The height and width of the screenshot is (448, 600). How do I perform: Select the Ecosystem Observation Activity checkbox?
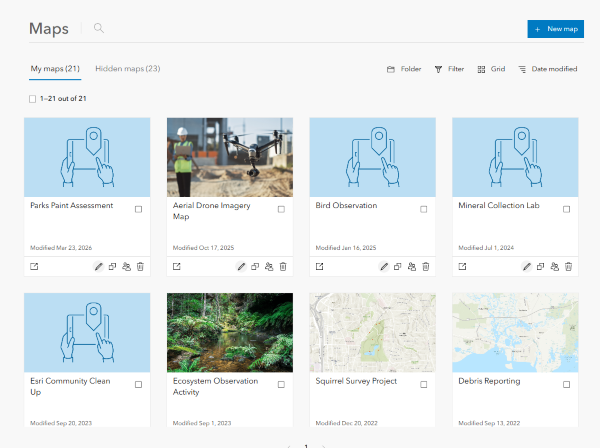pos(281,384)
